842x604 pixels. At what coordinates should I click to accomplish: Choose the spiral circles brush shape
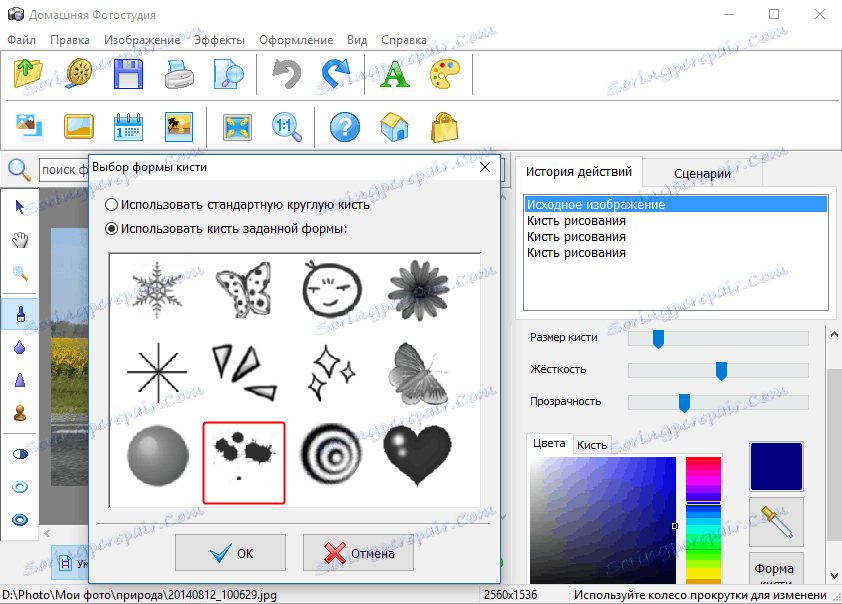click(331, 455)
